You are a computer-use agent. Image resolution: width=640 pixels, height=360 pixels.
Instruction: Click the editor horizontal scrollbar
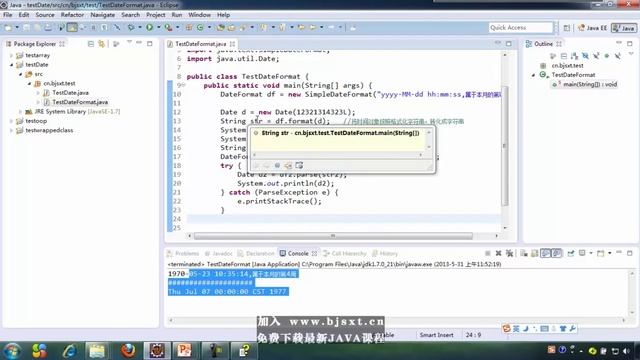click(x=333, y=236)
